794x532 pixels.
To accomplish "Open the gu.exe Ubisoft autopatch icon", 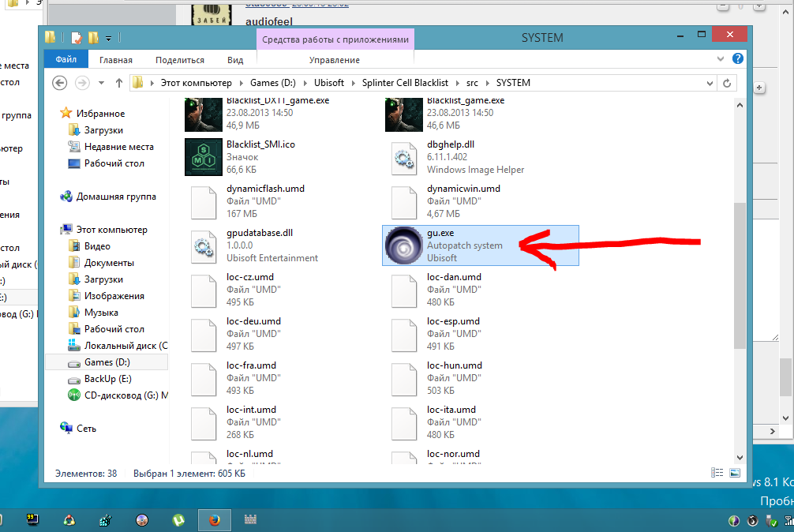I will (403, 245).
